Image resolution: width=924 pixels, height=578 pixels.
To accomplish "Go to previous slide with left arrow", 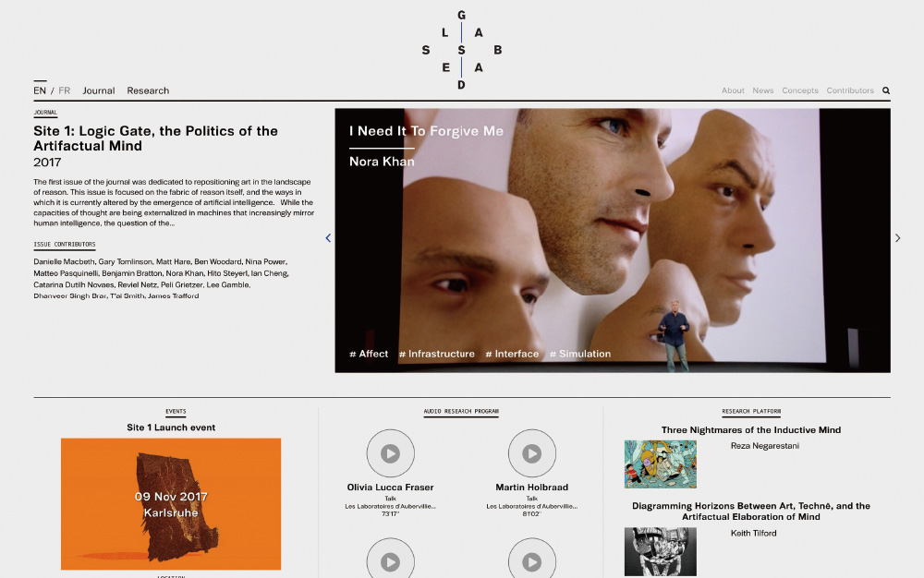I will (x=328, y=238).
